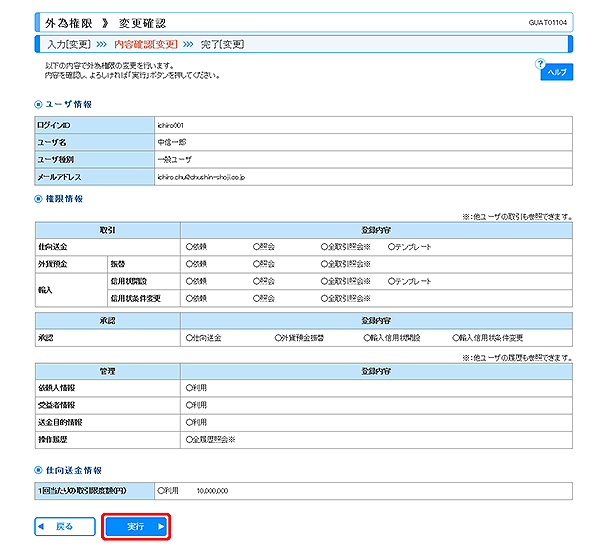Click the 受益者情報 row label

pyautogui.click(x=56, y=405)
